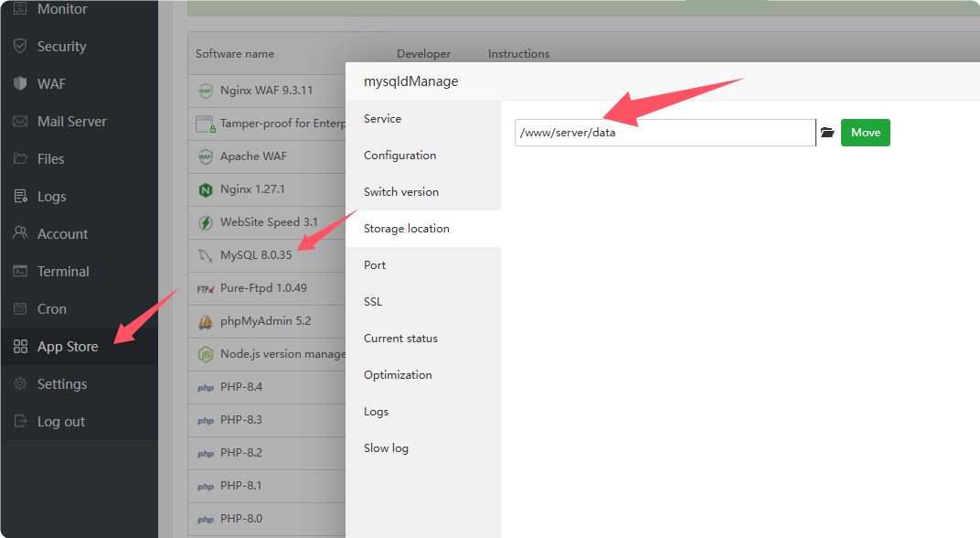Click PHP-8.0 in software list
The image size is (980, 538).
point(241,519)
